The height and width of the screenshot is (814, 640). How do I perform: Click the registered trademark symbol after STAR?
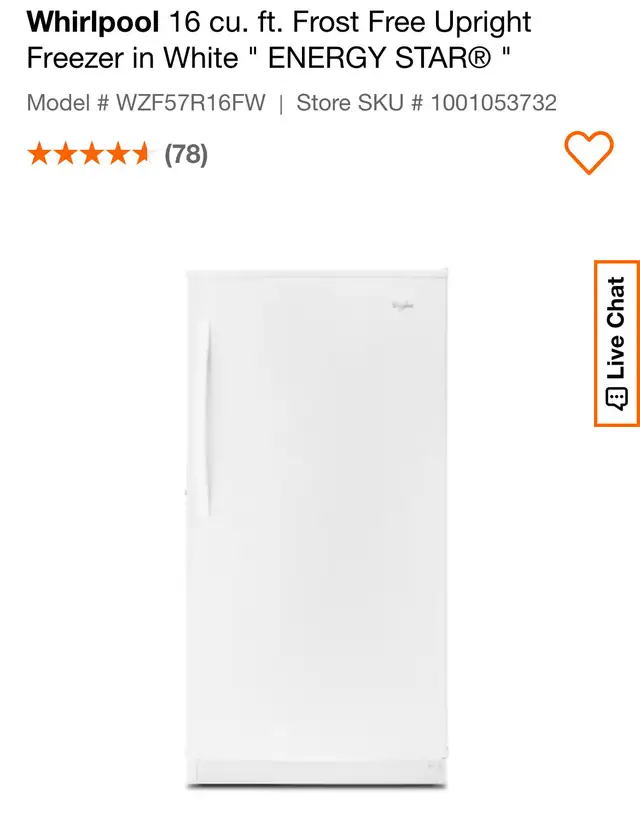click(x=480, y=58)
